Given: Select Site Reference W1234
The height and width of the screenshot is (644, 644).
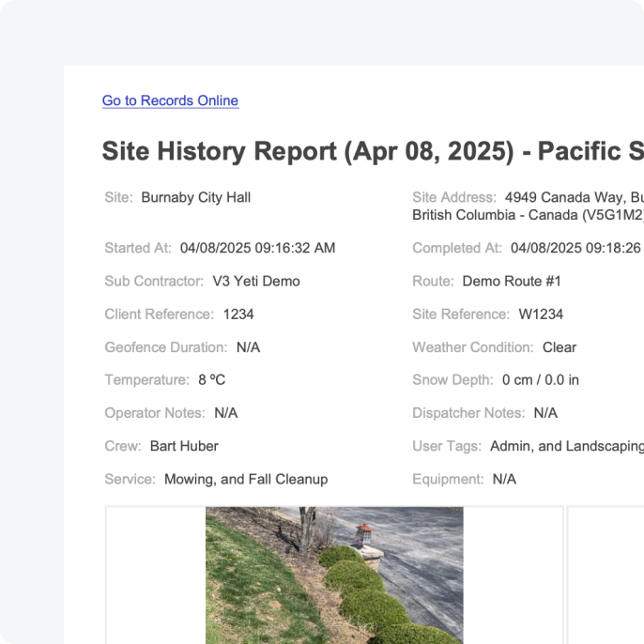Looking at the screenshot, I should click(x=541, y=314).
